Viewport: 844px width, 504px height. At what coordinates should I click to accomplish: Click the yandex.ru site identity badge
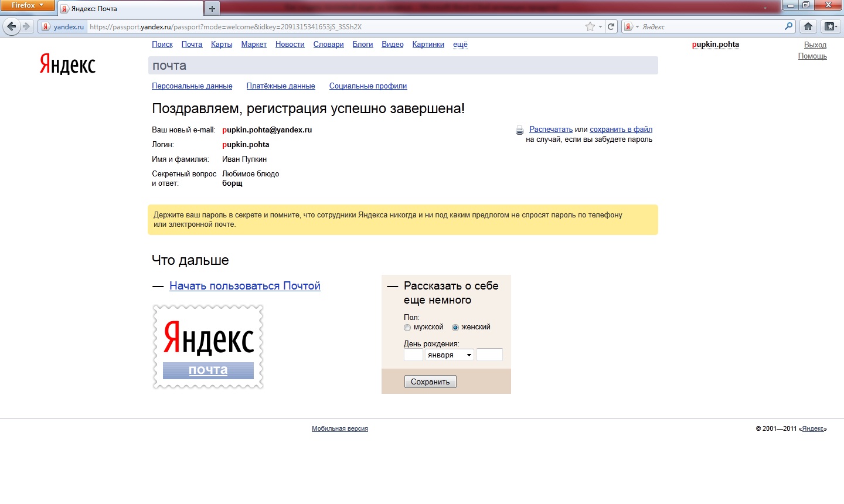pyautogui.click(x=63, y=26)
